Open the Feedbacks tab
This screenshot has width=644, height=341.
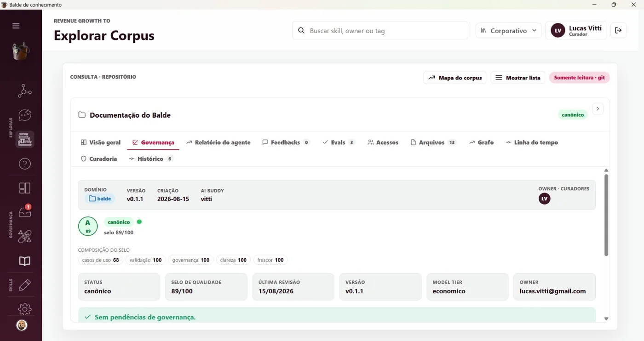(286, 142)
